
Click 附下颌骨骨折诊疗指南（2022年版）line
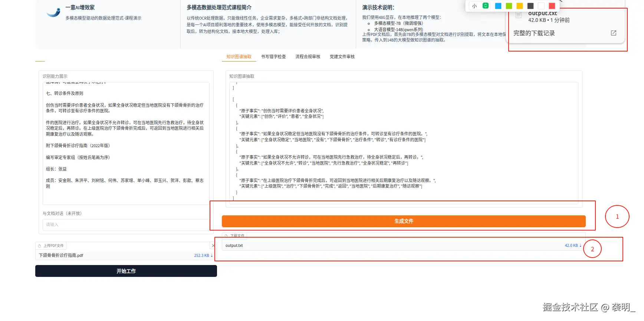click(x=78, y=146)
